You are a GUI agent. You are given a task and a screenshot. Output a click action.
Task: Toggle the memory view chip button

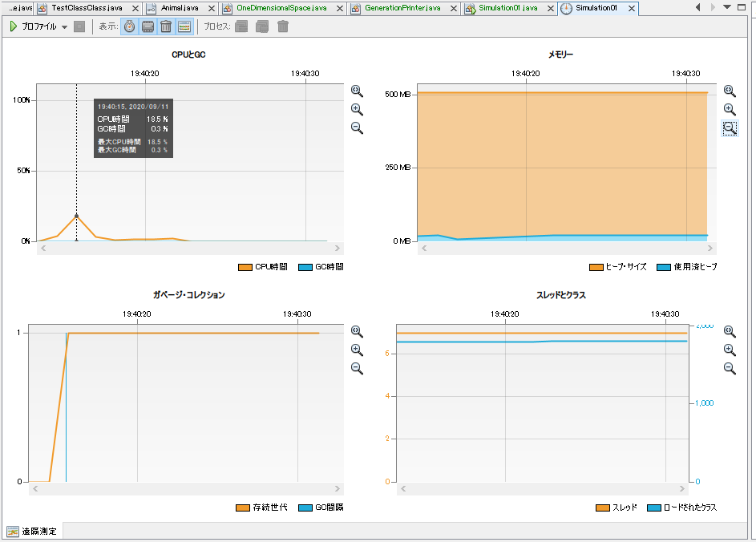coord(148,26)
